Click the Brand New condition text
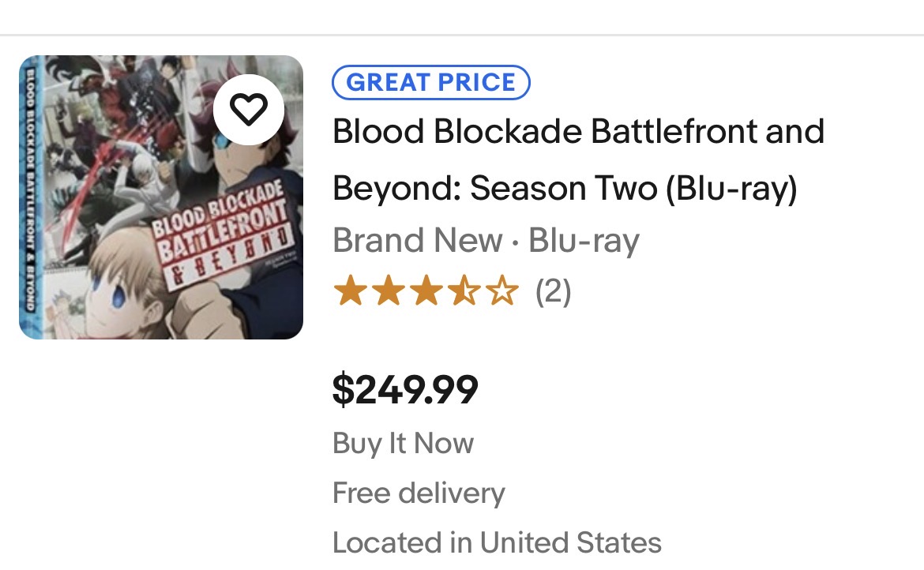This screenshot has height=570, width=924. point(418,240)
